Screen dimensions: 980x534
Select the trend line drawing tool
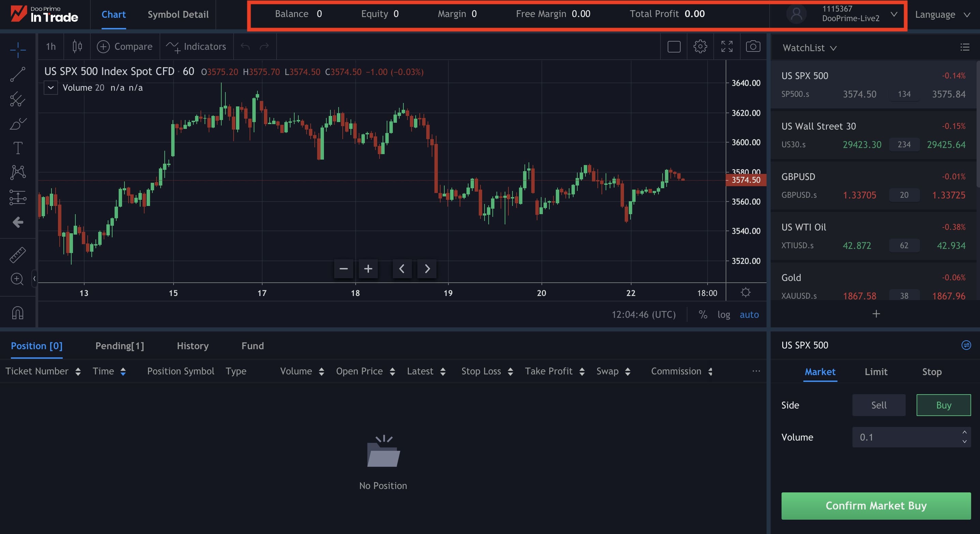pos(18,74)
